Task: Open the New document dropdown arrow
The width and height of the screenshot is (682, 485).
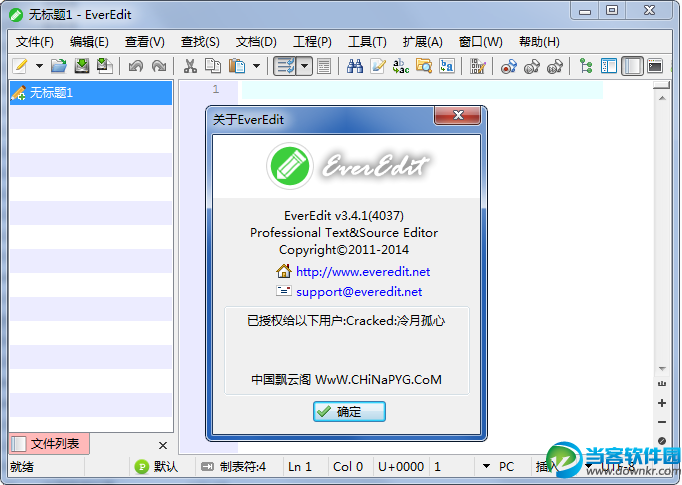Action: pos(40,66)
